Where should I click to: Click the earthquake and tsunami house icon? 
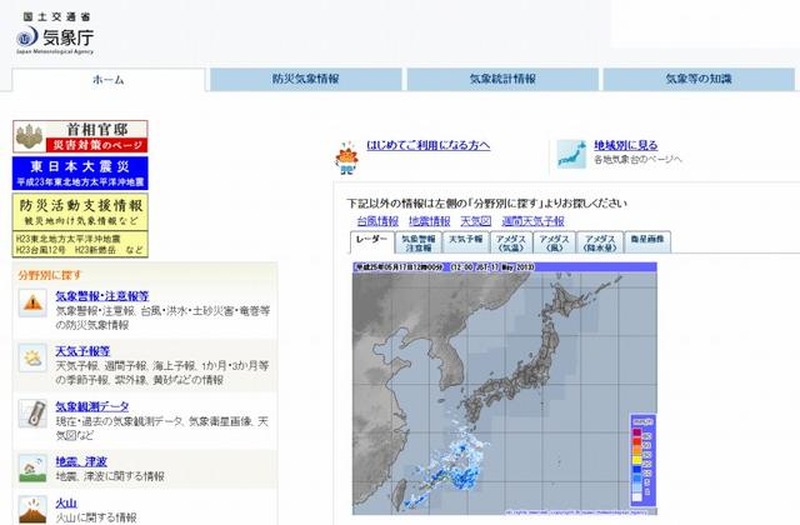32,466
